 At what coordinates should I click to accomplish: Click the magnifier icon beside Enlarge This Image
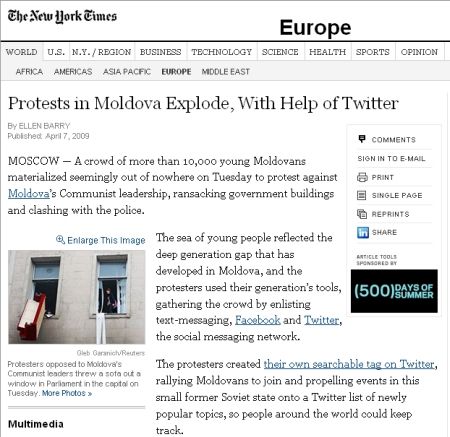point(60,240)
